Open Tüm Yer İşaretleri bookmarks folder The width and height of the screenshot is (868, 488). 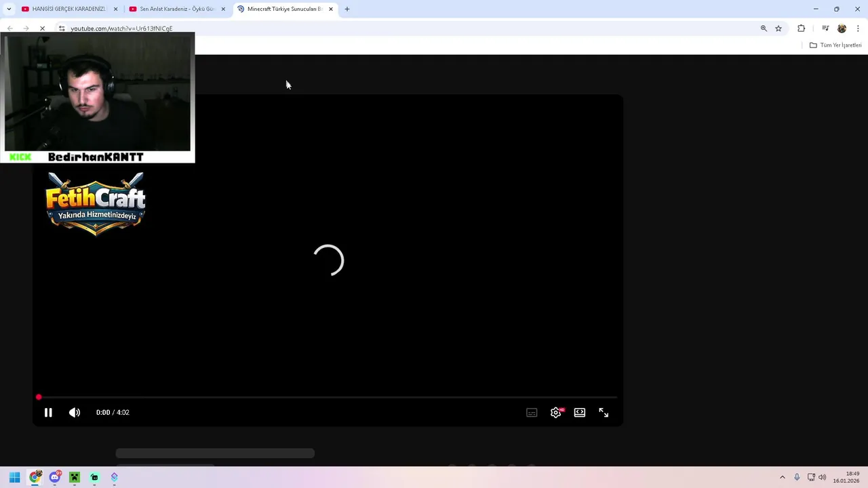[835, 45]
